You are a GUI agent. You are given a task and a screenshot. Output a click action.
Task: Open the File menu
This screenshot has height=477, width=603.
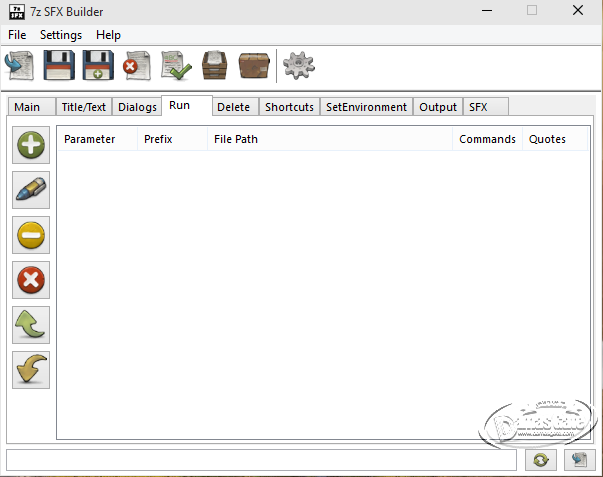(x=17, y=35)
